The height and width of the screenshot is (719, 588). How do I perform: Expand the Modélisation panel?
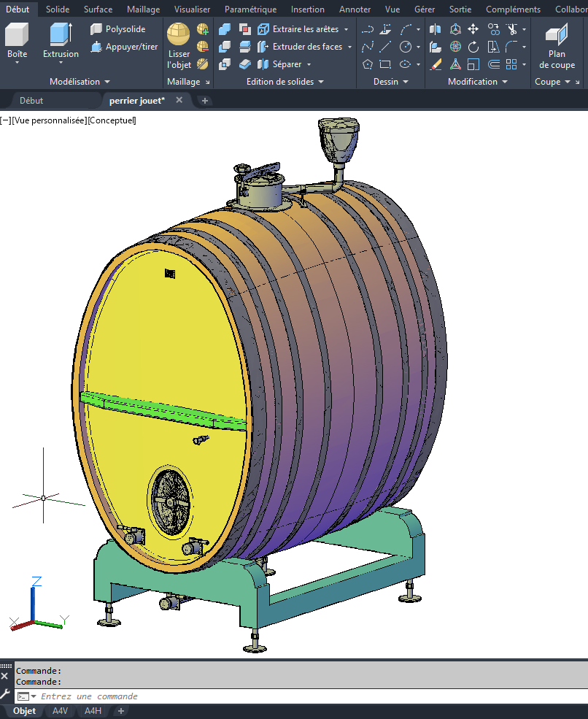pyautogui.click(x=80, y=82)
